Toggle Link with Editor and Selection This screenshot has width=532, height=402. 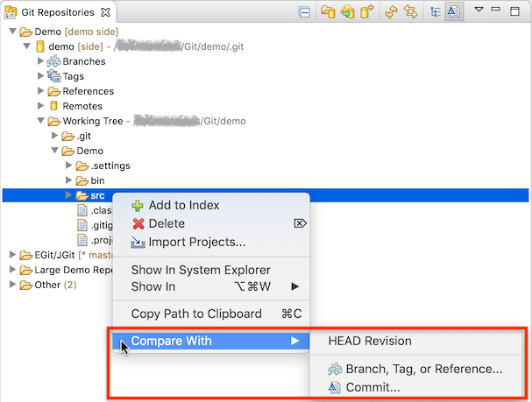pyautogui.click(x=410, y=12)
